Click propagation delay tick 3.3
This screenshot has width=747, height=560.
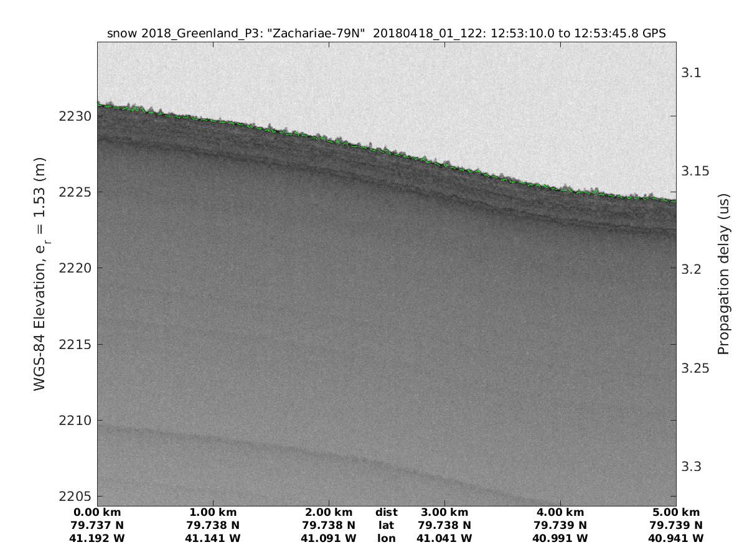click(x=691, y=467)
